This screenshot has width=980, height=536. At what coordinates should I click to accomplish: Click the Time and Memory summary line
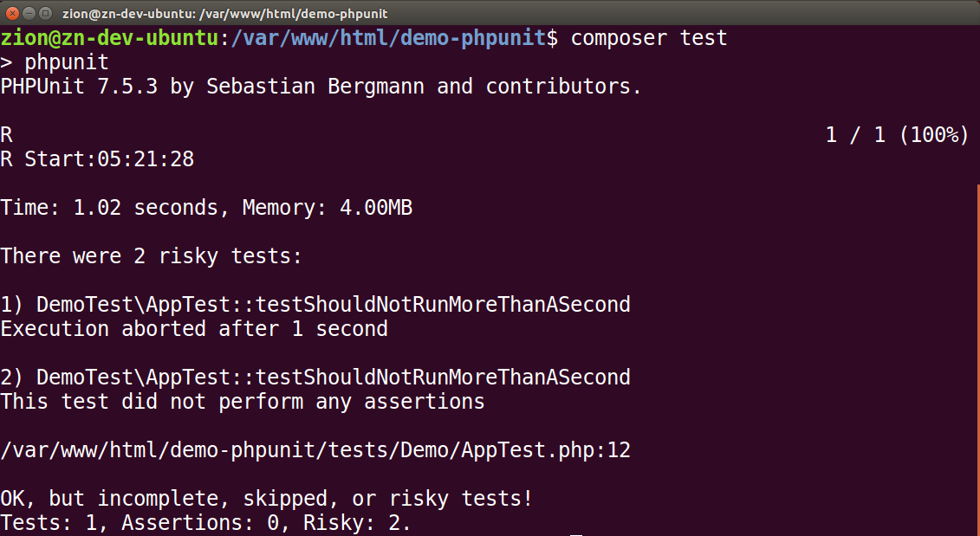[206, 208]
